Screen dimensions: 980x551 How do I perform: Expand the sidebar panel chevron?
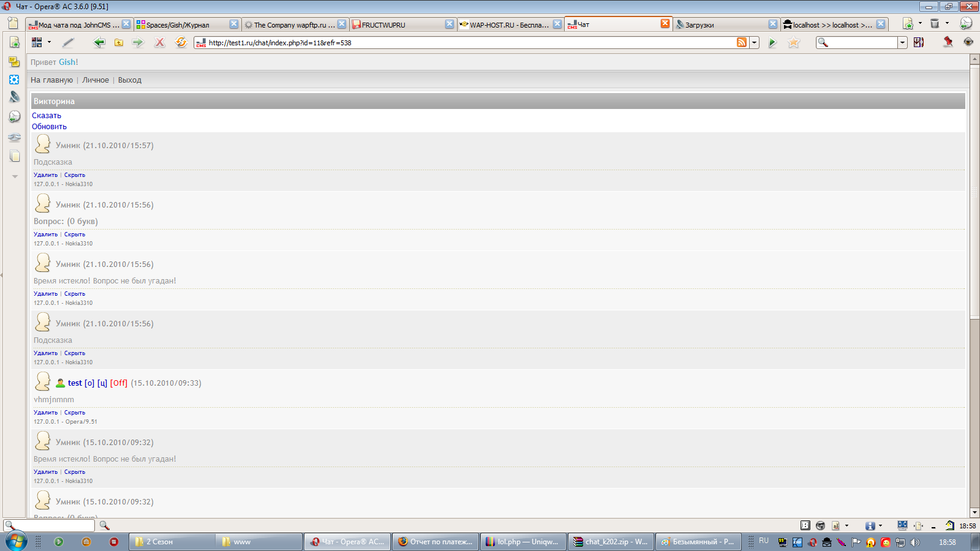(15, 176)
